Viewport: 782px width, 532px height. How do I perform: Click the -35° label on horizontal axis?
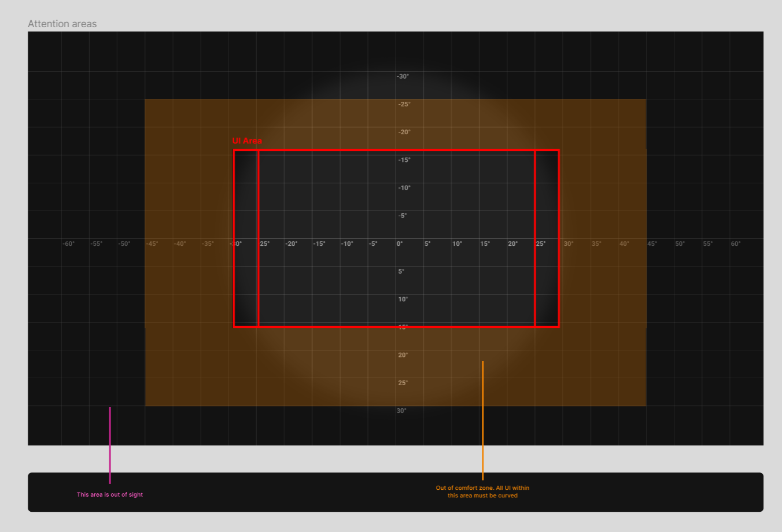click(x=208, y=243)
